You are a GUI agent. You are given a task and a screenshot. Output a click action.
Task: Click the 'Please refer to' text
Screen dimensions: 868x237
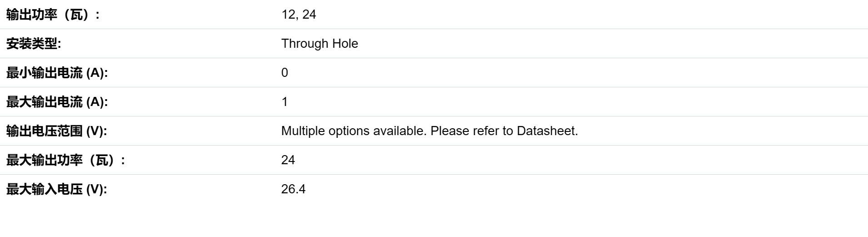pos(472,131)
